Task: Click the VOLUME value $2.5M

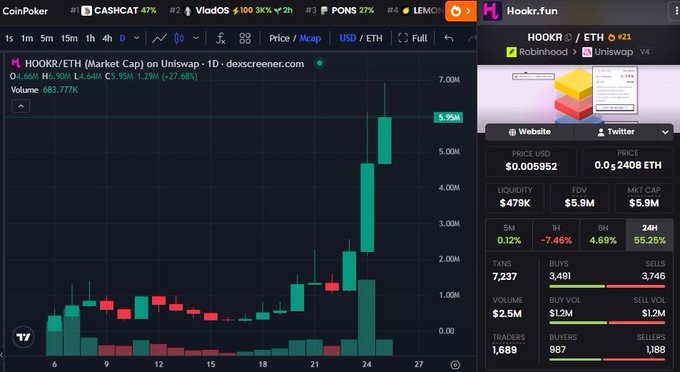Action: [x=507, y=313]
